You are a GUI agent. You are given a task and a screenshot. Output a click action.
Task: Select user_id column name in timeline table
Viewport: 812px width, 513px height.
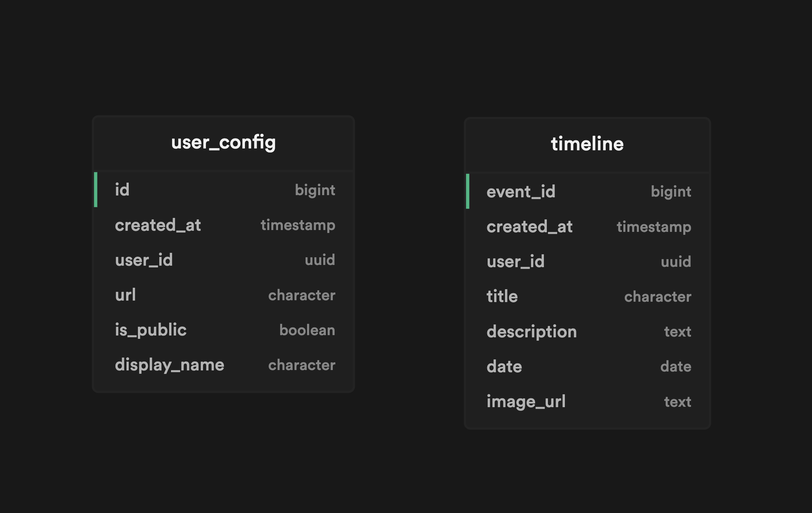click(515, 262)
